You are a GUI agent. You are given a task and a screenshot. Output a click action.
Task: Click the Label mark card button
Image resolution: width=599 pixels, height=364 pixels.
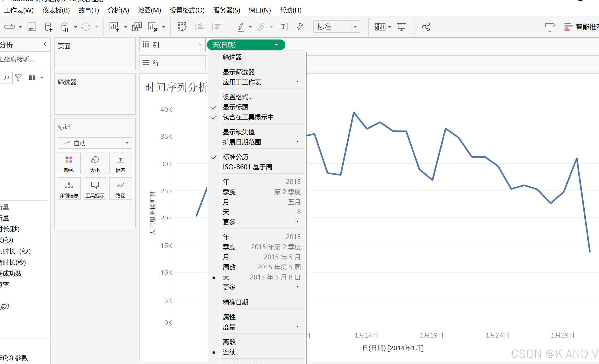point(120,163)
